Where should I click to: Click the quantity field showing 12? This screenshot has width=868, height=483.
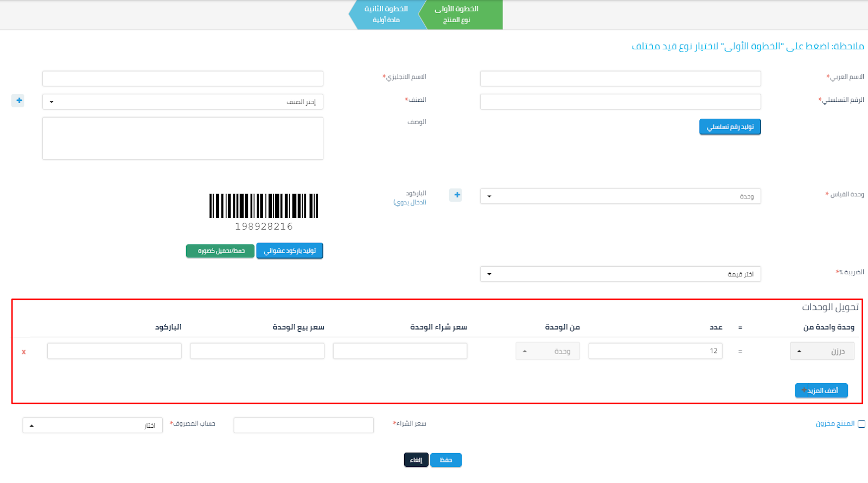click(655, 351)
